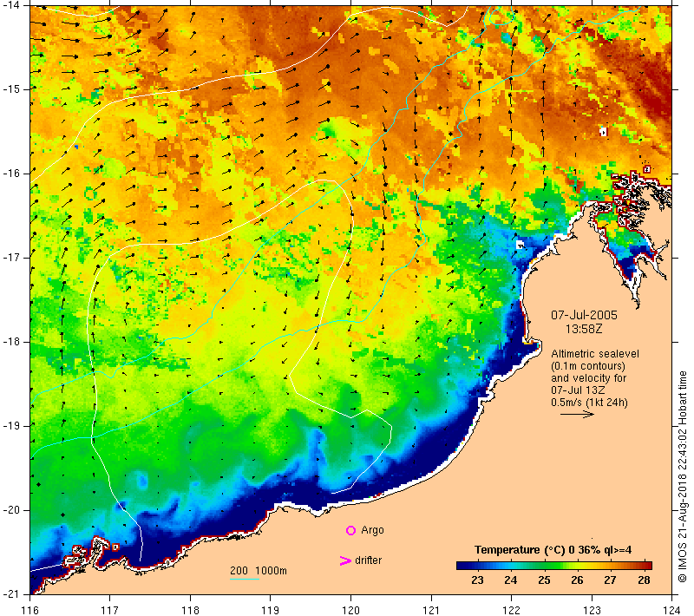
Task: Click the 'drifter' legend label
Action: coord(368,560)
